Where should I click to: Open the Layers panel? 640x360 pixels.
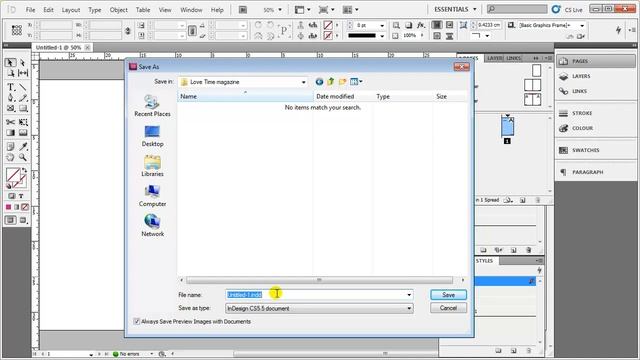coord(595,76)
